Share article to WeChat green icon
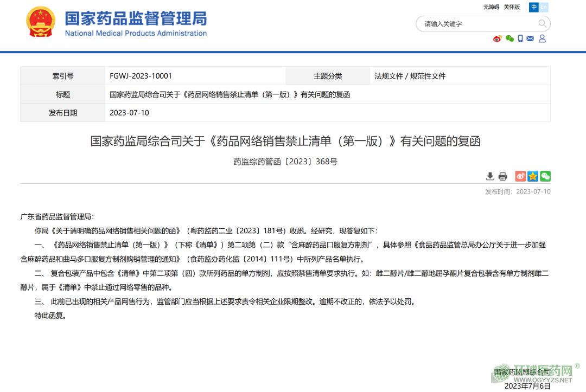The height and width of the screenshot is (392, 586). (x=545, y=176)
